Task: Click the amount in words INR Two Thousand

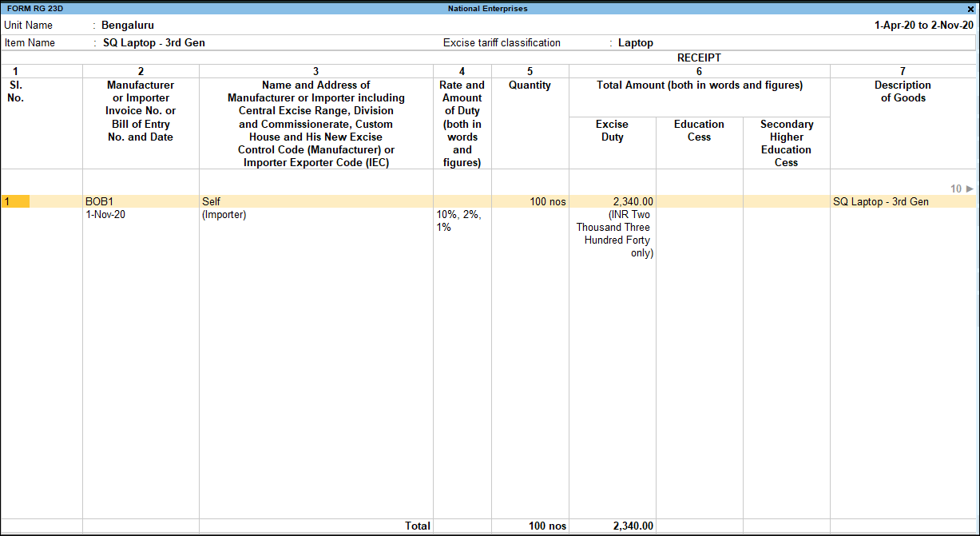Action: pyautogui.click(x=615, y=234)
